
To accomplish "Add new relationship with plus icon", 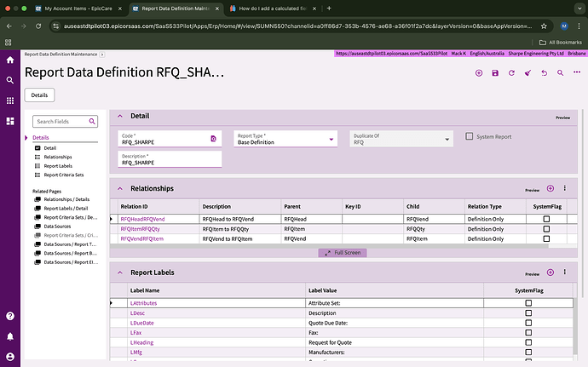I will tap(551, 188).
